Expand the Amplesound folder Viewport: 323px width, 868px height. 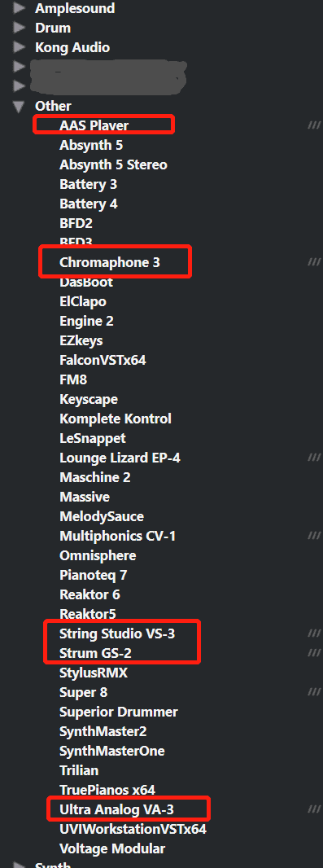coord(20,8)
